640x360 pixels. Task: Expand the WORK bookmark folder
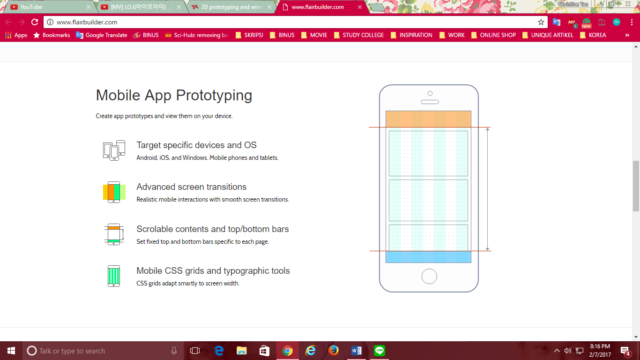coord(451,35)
